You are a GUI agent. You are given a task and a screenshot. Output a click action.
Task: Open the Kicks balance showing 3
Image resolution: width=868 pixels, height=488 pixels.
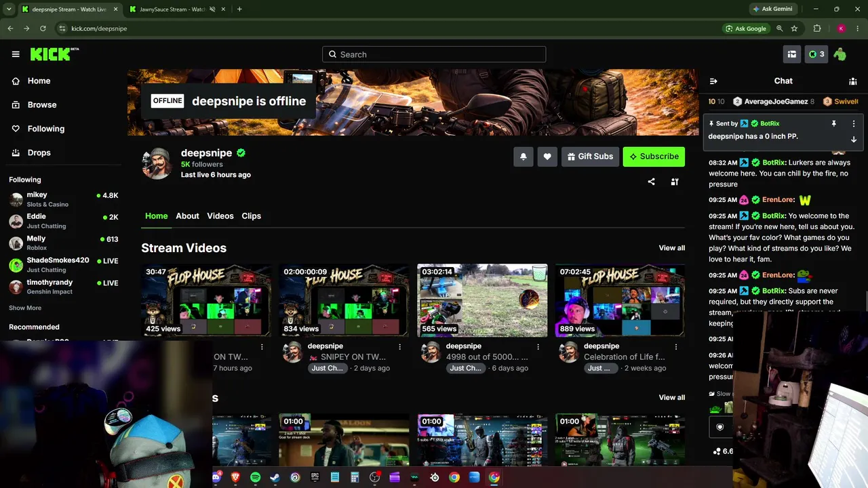tap(816, 54)
